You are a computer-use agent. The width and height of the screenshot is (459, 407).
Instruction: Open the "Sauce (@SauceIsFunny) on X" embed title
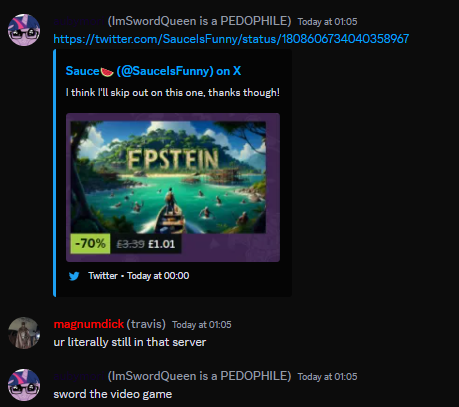coord(153,71)
